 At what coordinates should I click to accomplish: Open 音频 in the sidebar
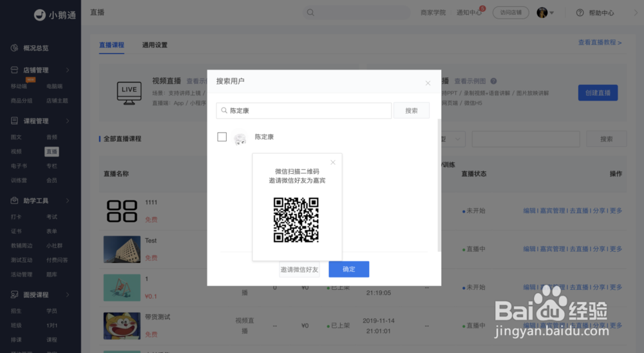tap(52, 137)
